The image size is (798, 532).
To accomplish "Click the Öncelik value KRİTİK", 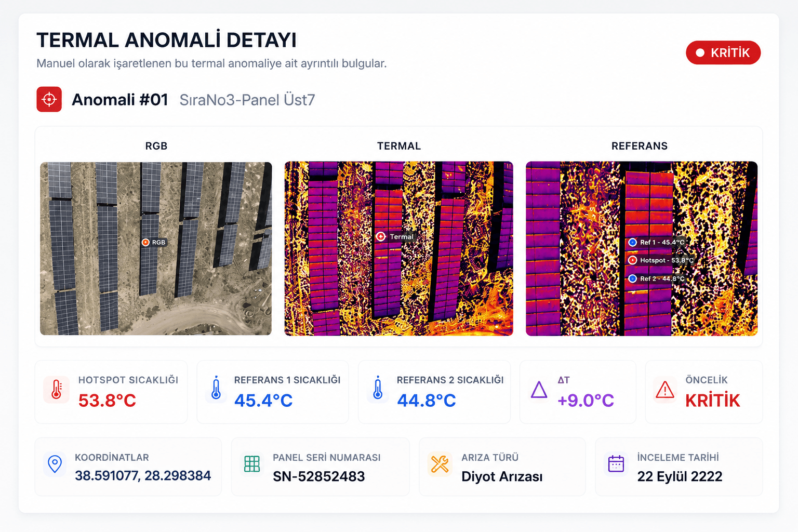I will pyautogui.click(x=713, y=401).
